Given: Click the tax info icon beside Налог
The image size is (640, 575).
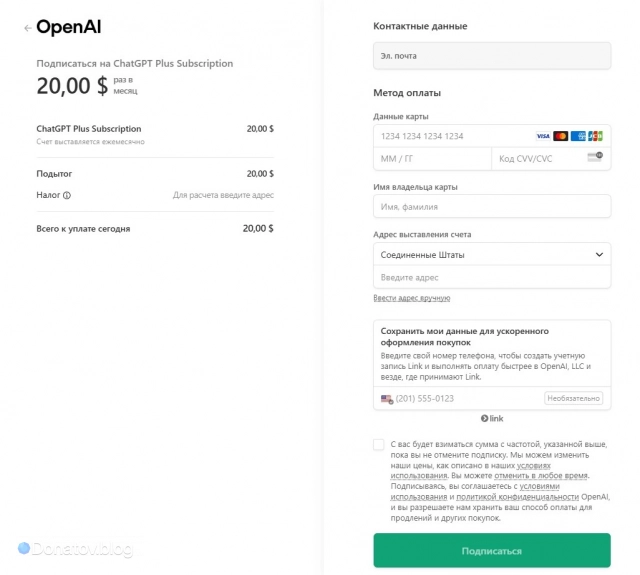Looking at the screenshot, I should click(x=67, y=195).
